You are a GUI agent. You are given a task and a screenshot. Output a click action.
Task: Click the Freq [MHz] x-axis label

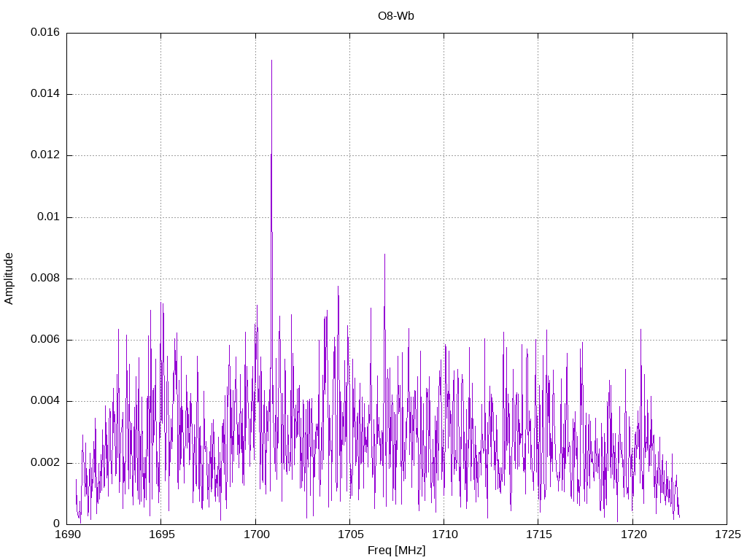pos(396,551)
